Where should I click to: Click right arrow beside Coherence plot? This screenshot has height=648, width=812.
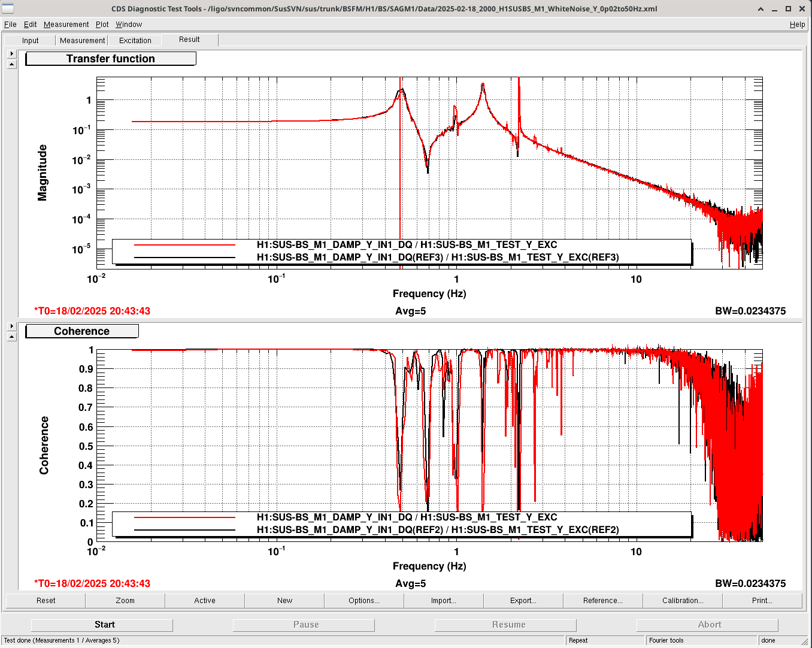pos(11,326)
